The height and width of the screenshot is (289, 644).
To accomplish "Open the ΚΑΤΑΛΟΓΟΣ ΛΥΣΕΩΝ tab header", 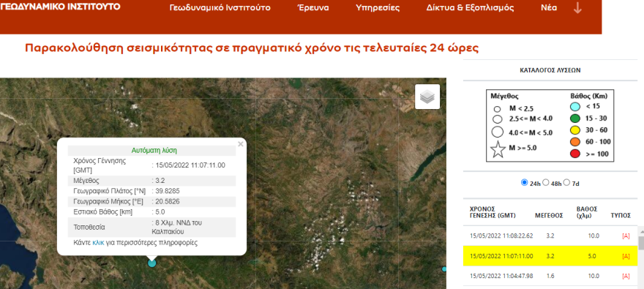I will (x=550, y=70).
